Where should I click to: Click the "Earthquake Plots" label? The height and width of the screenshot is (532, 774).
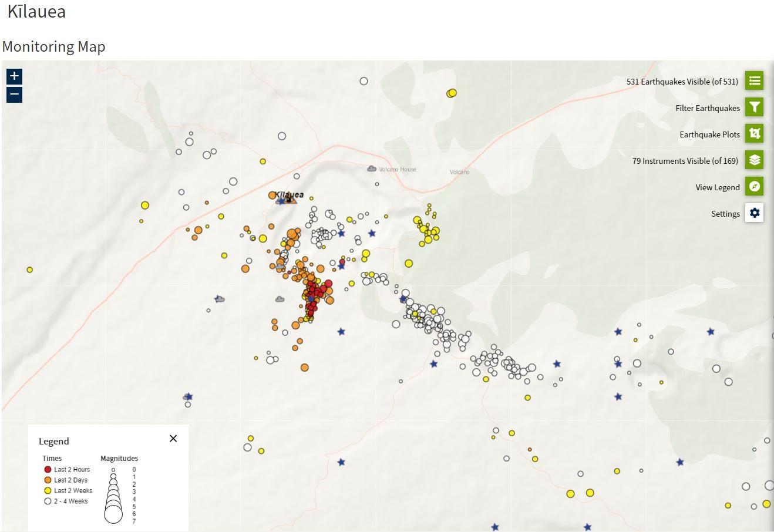709,134
